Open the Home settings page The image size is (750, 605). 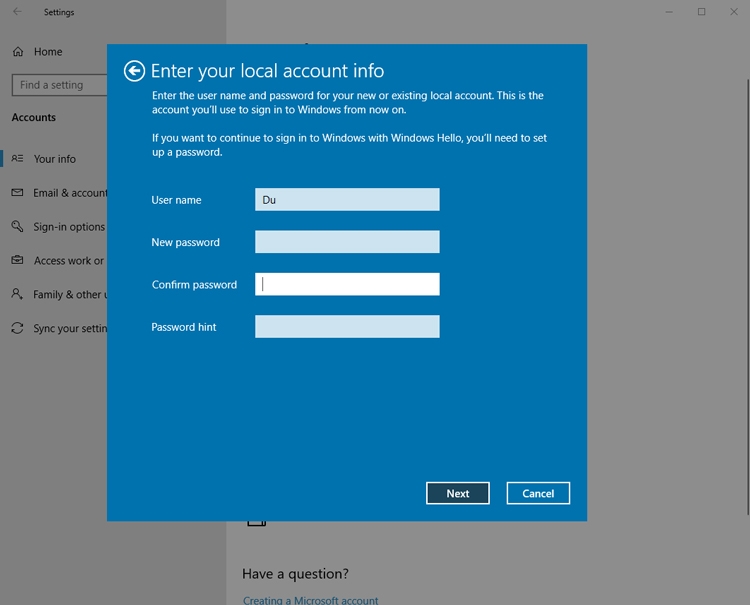coord(48,52)
